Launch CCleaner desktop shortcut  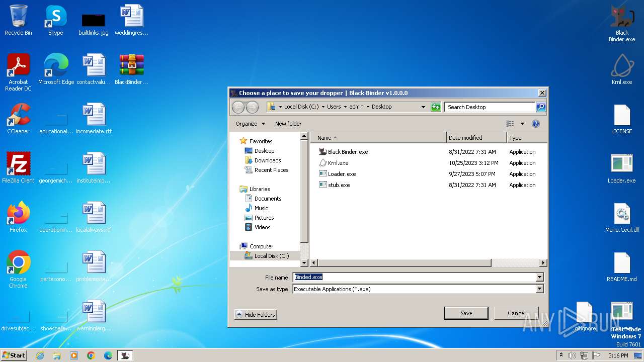click(x=18, y=119)
